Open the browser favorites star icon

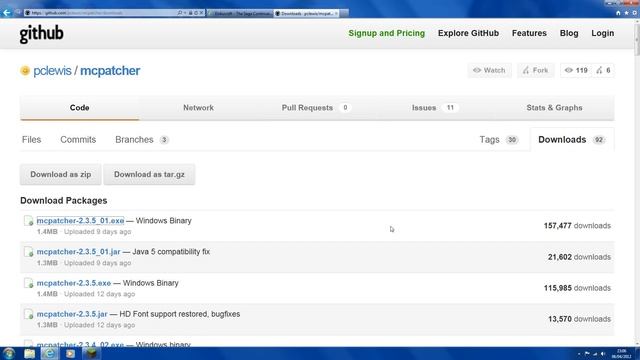click(626, 13)
